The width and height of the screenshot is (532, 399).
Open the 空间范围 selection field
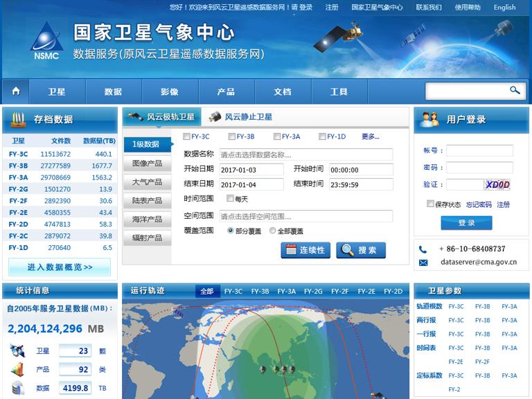click(x=305, y=216)
